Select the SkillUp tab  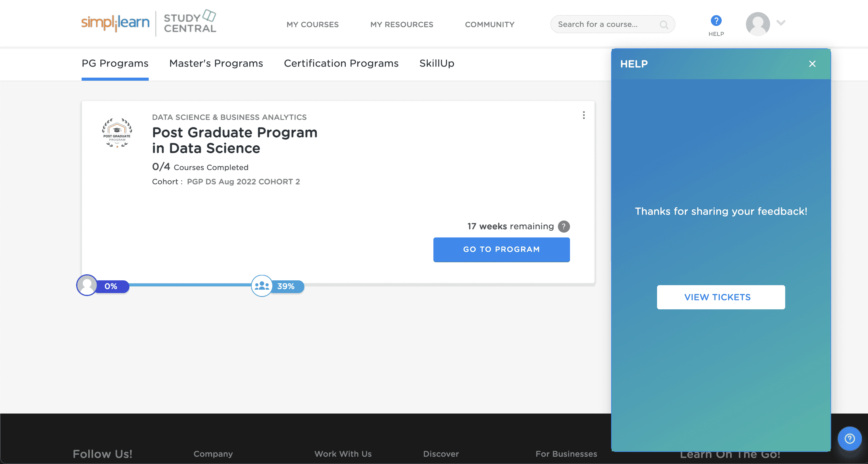click(437, 64)
